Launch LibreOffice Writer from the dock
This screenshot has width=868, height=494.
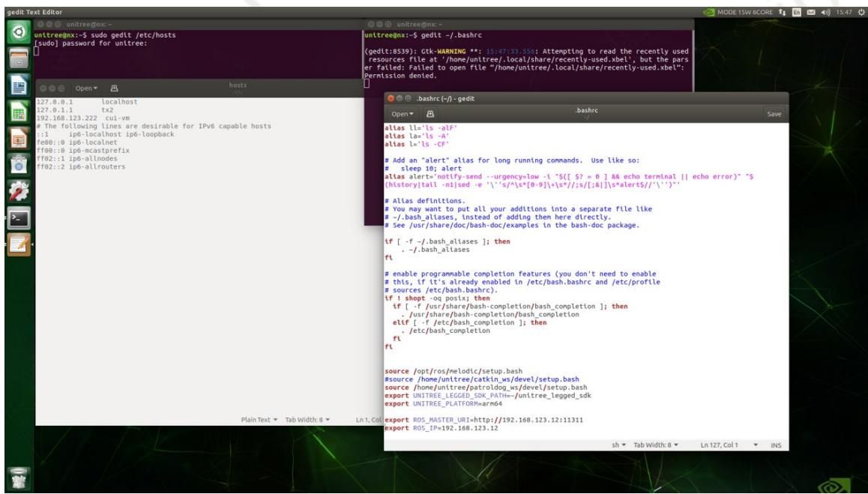click(x=18, y=85)
